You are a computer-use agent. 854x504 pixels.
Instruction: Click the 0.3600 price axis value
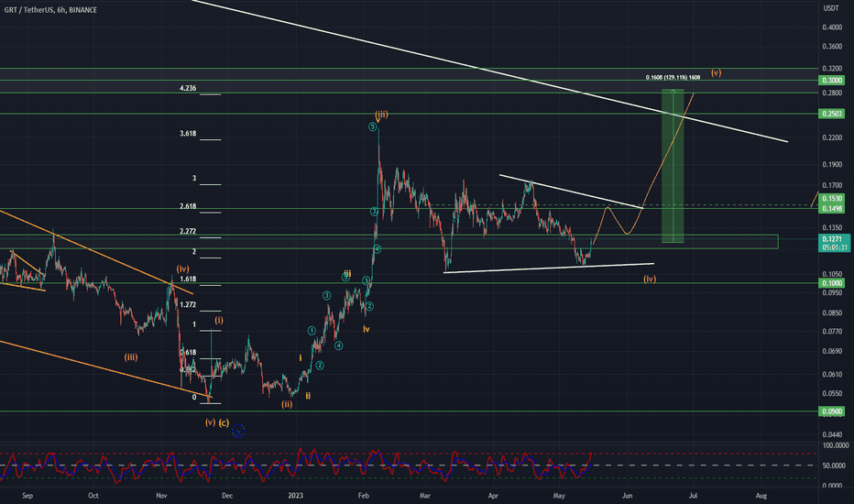pyautogui.click(x=832, y=47)
